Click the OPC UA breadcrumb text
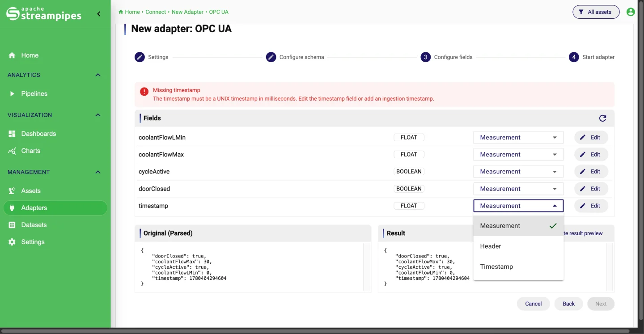This screenshot has height=334, width=644. click(219, 12)
